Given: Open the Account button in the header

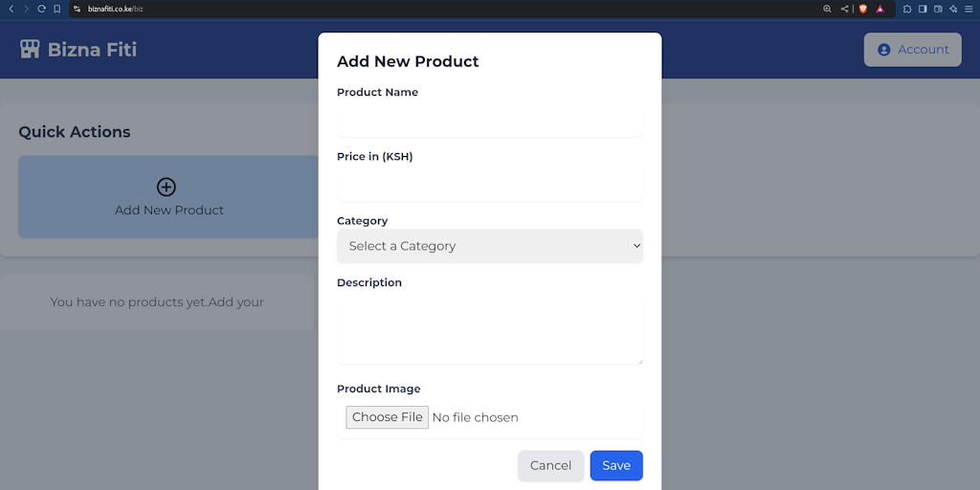Looking at the screenshot, I should point(912,50).
